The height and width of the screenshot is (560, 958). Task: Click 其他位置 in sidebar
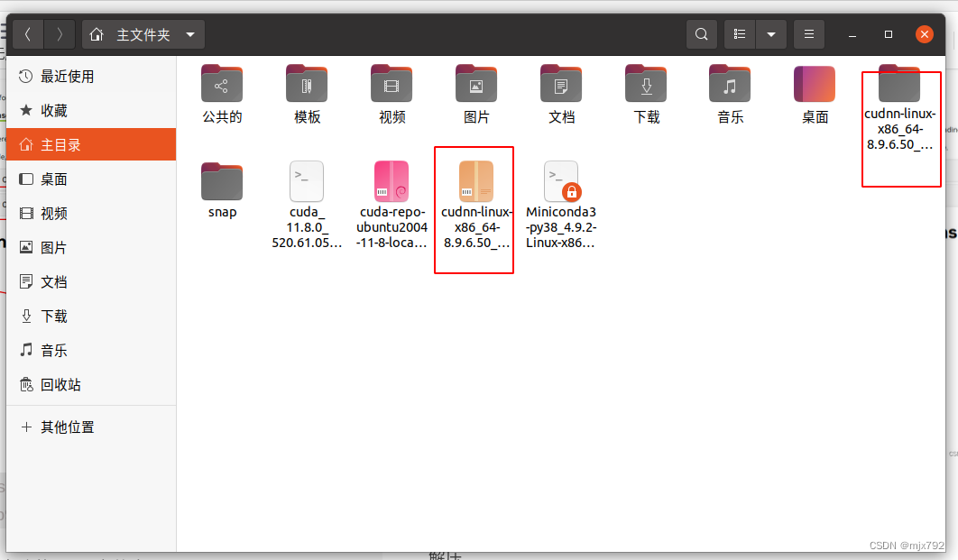tap(92, 427)
